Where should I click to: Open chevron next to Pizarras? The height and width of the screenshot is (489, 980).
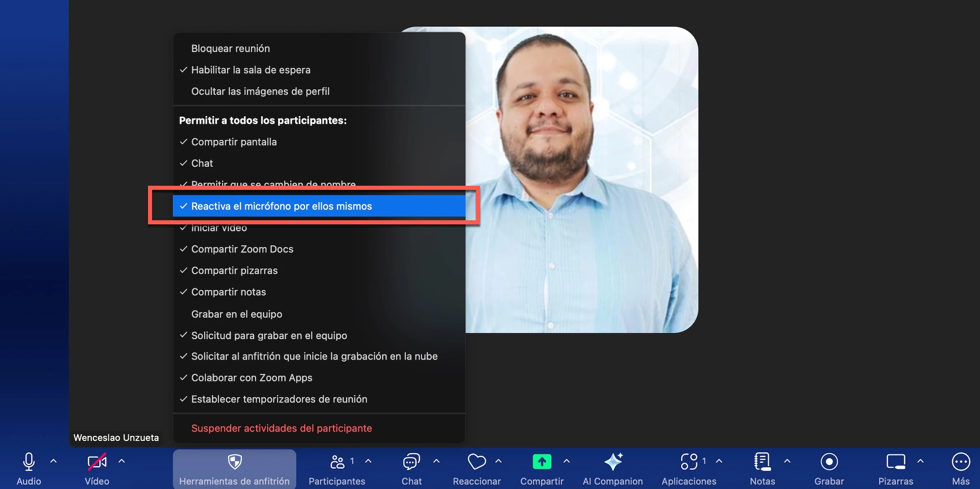click(x=920, y=461)
